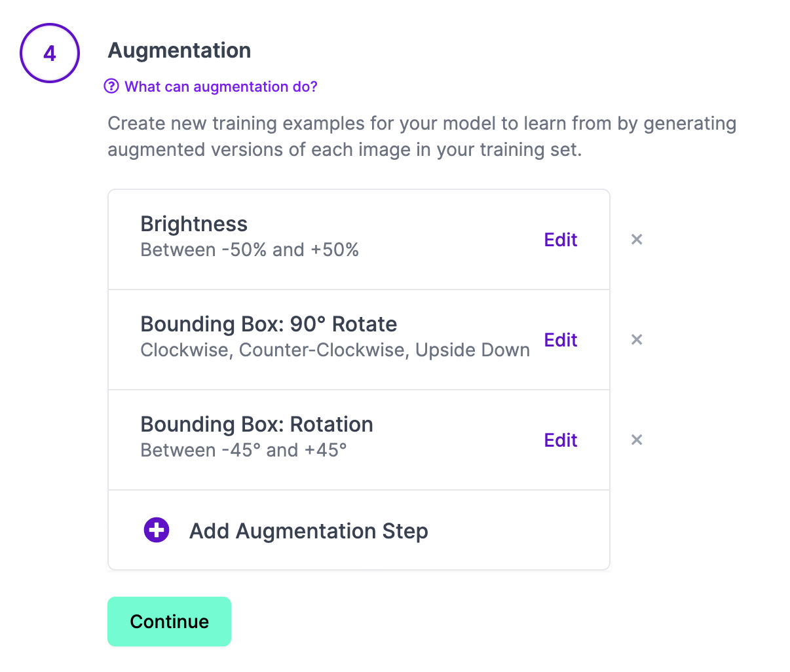Screen dimensions: 790x672
Task: Click the purple plus icon
Action: pos(157,530)
